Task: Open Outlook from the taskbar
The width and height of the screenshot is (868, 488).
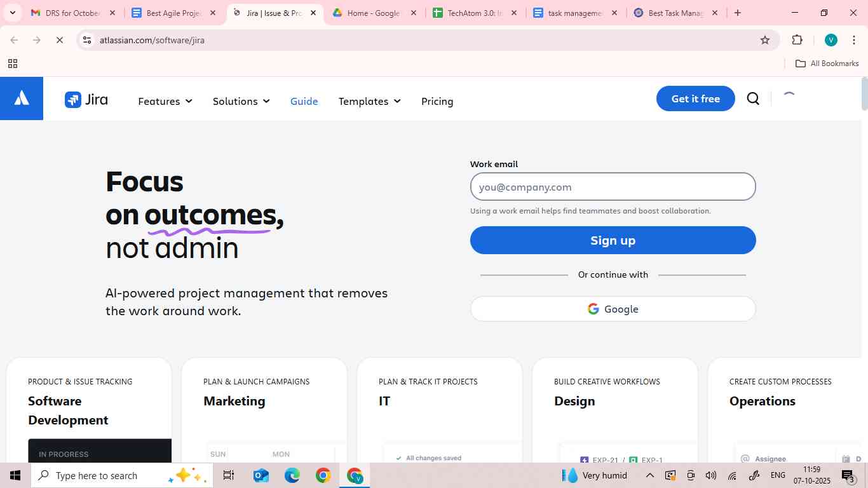Action: (x=261, y=475)
